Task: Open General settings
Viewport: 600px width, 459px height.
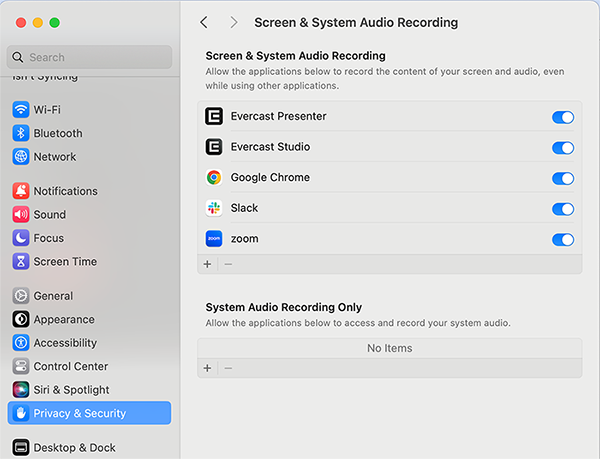Action: click(x=89, y=296)
